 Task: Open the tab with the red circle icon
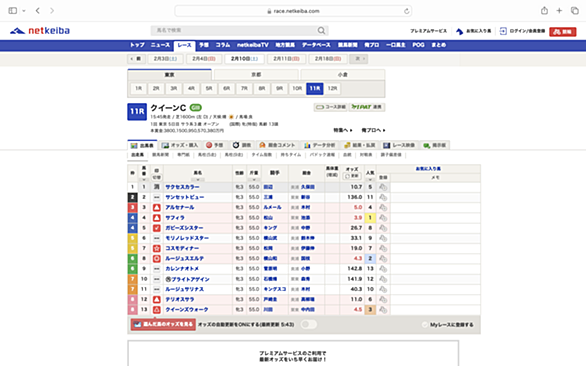(215, 145)
